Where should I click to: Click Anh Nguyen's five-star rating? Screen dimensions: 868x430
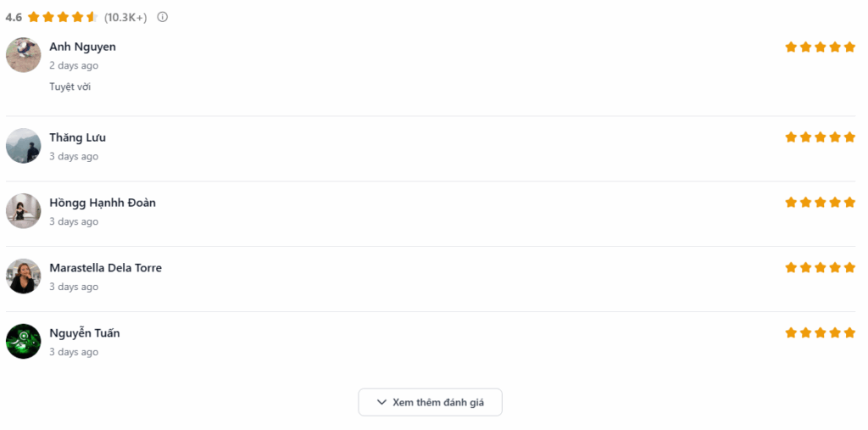[x=820, y=47]
